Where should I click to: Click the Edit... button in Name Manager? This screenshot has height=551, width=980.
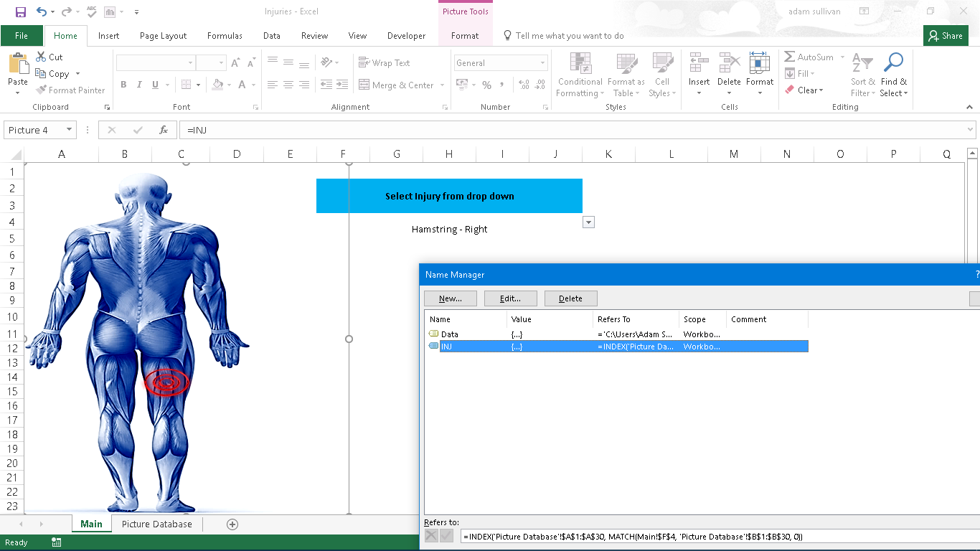(x=510, y=298)
